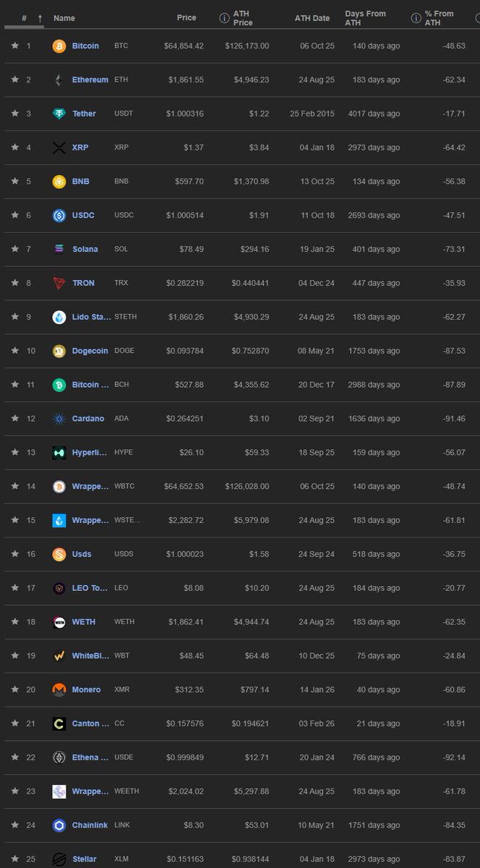This screenshot has width=480, height=868.
Task: Click the Tether logo icon
Action: click(59, 114)
